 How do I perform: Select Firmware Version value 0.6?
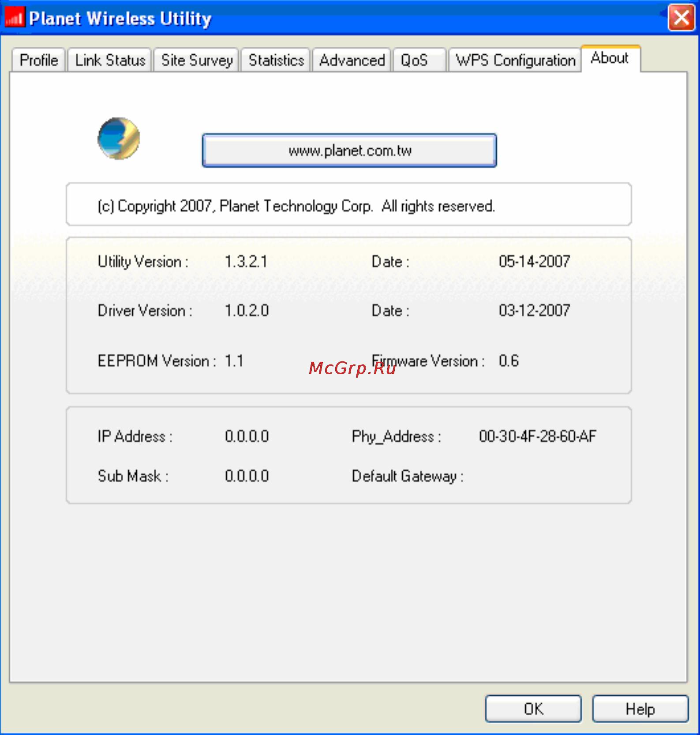coord(509,361)
